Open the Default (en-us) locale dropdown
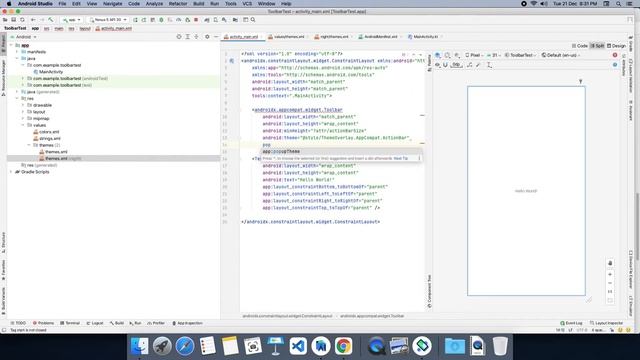Image resolution: width=640 pixels, height=360 pixels. [x=561, y=55]
